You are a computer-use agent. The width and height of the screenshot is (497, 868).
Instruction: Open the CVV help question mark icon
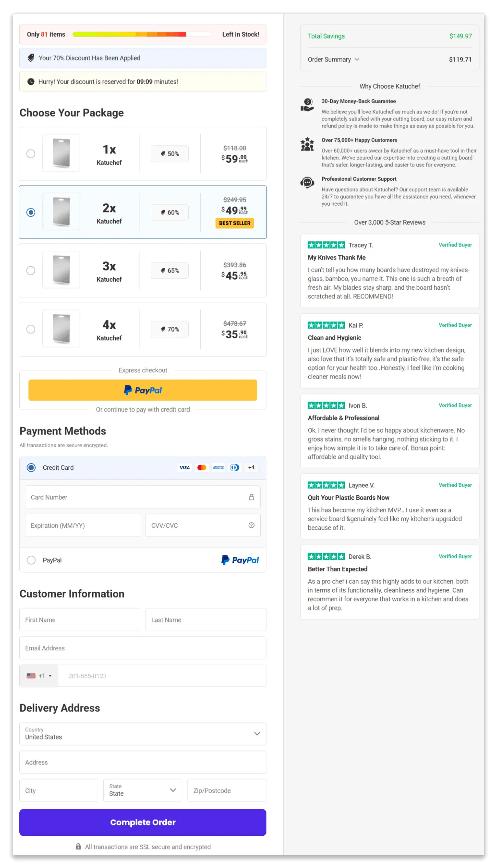click(x=252, y=525)
